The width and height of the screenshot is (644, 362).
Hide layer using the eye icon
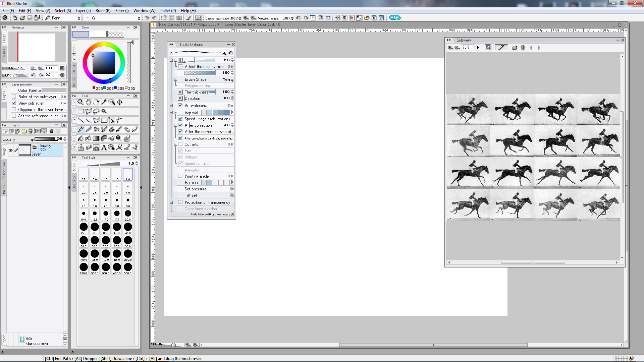click(10, 150)
